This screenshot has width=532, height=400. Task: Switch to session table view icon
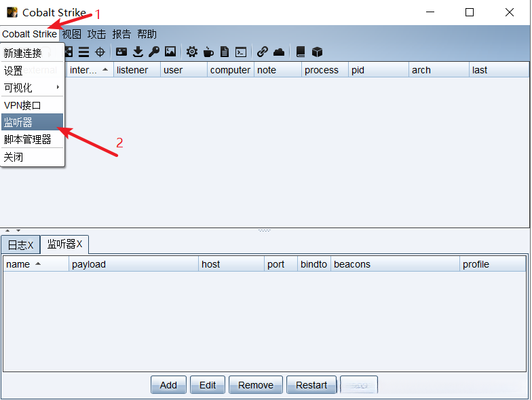(x=83, y=52)
